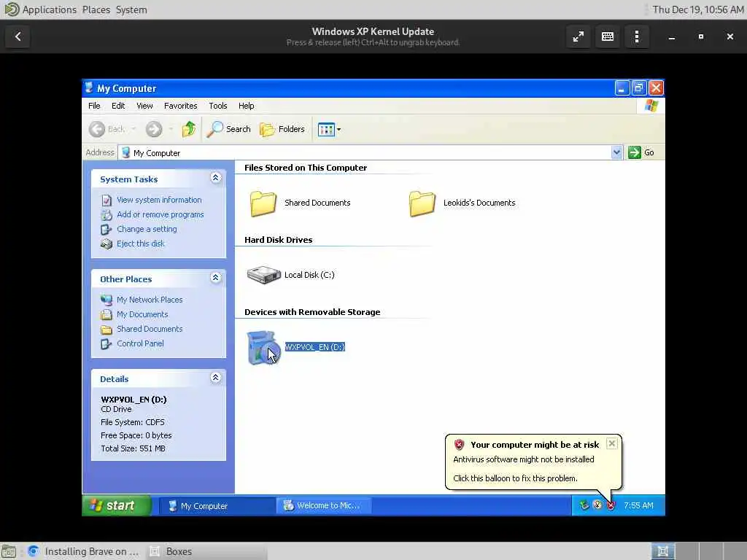Open the keyboard shortcuts menu in Boxes
This screenshot has width=747, height=560.
click(x=608, y=36)
